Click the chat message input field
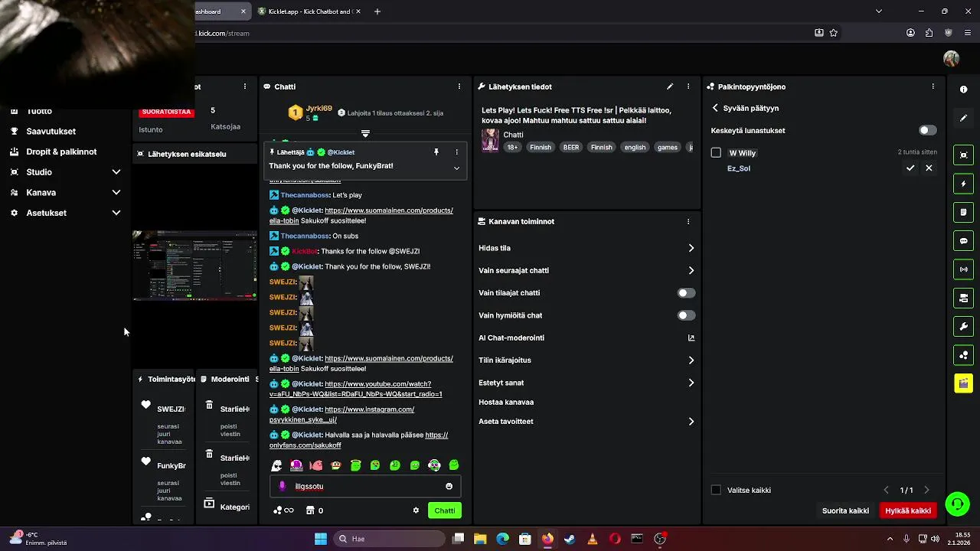 point(365,486)
